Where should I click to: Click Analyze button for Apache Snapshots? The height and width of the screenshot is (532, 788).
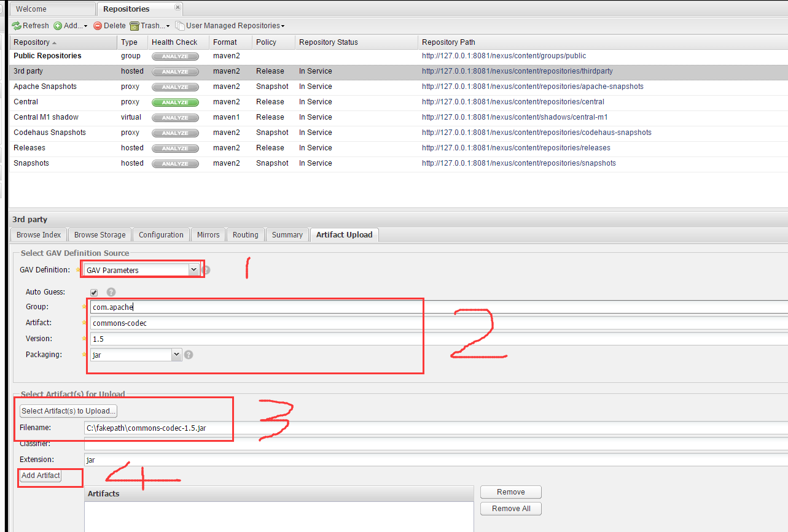(x=175, y=87)
